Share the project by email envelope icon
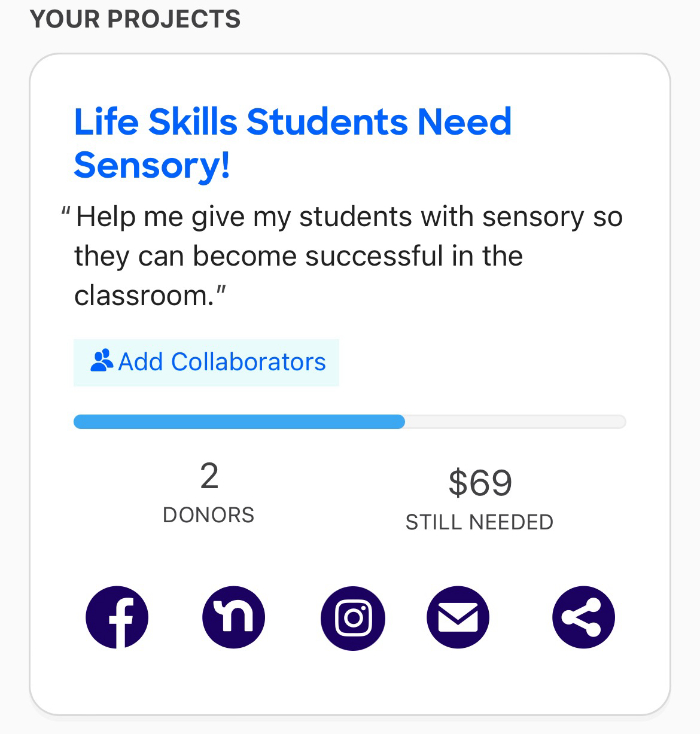Viewport: 700px width, 734px height. click(458, 617)
